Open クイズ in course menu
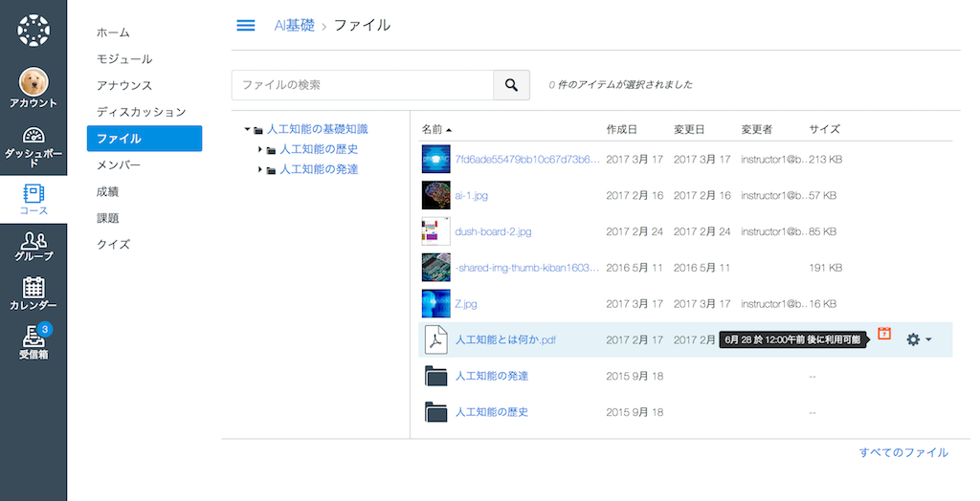This screenshot has width=980, height=501. [113, 244]
